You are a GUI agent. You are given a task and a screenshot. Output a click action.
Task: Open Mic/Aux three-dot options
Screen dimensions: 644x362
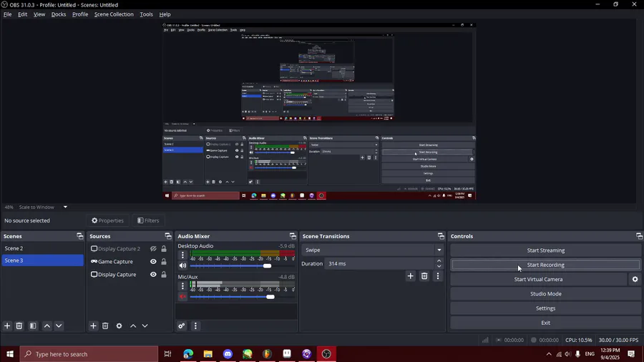tap(182, 285)
